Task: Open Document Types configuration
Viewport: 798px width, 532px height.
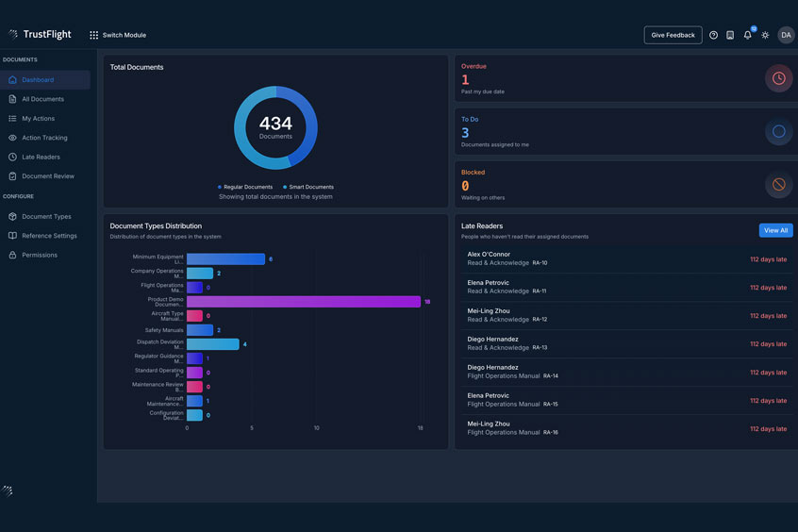Action: [46, 217]
